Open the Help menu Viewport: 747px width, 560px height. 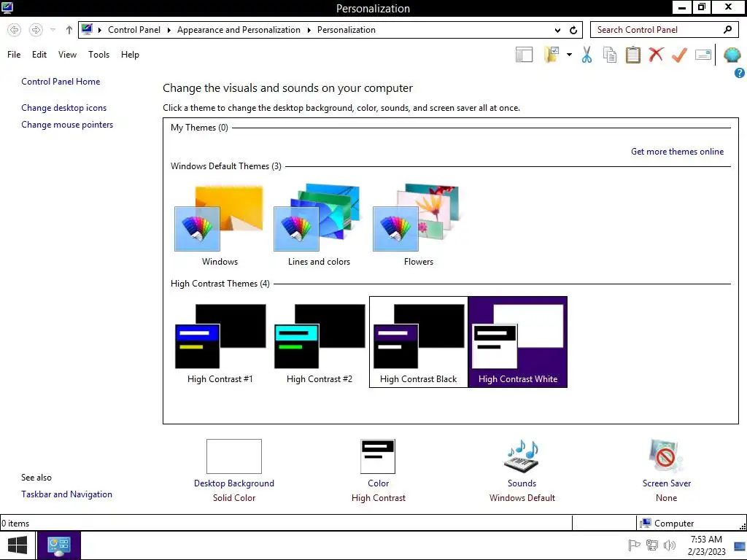[130, 55]
